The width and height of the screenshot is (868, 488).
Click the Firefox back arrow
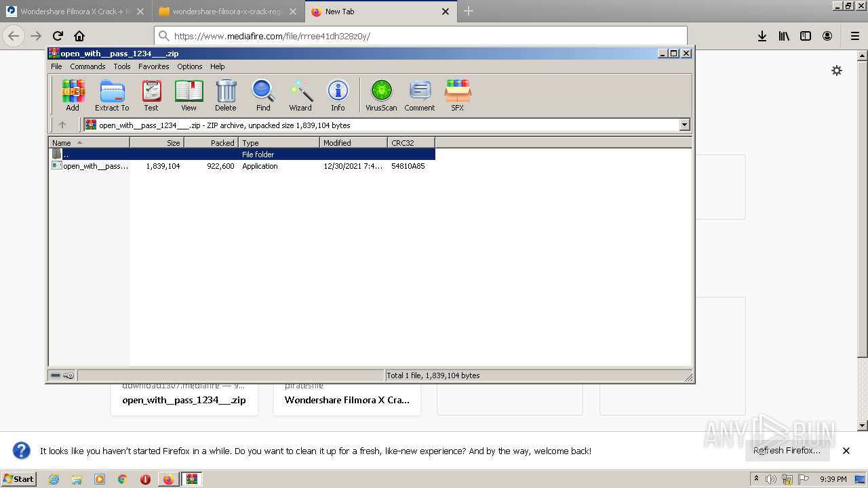coord(14,36)
